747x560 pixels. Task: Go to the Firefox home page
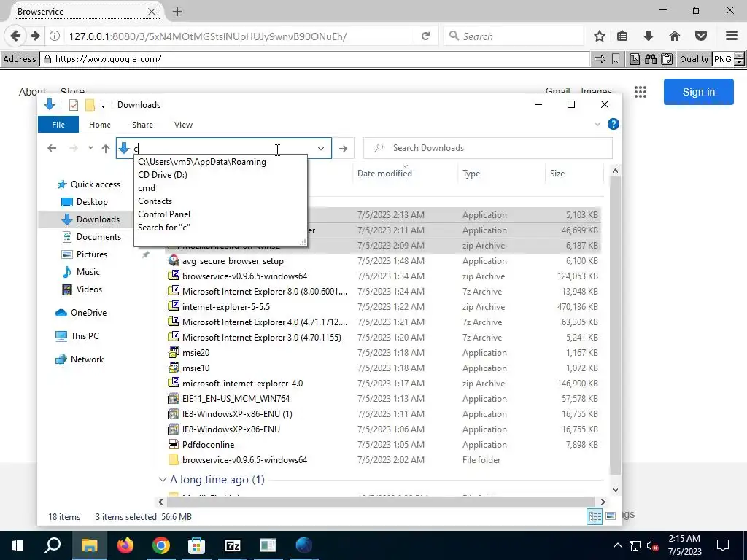point(674,36)
